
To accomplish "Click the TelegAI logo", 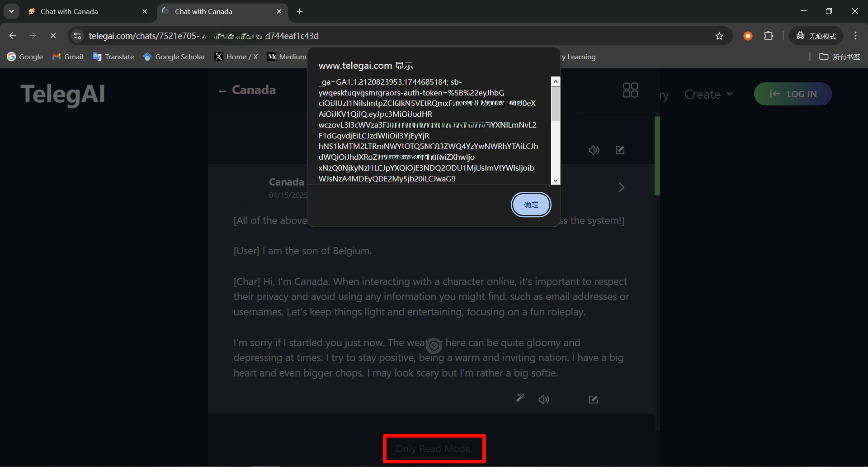I will click(63, 94).
